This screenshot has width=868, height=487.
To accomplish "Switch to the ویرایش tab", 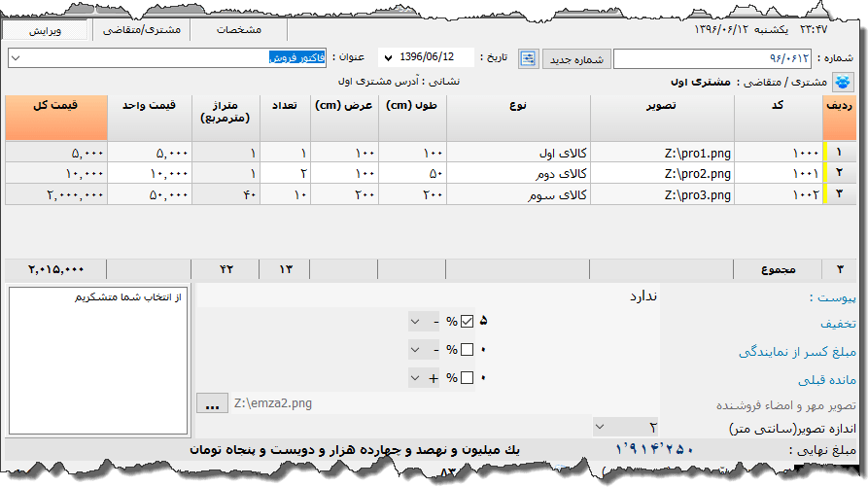I will (x=46, y=30).
